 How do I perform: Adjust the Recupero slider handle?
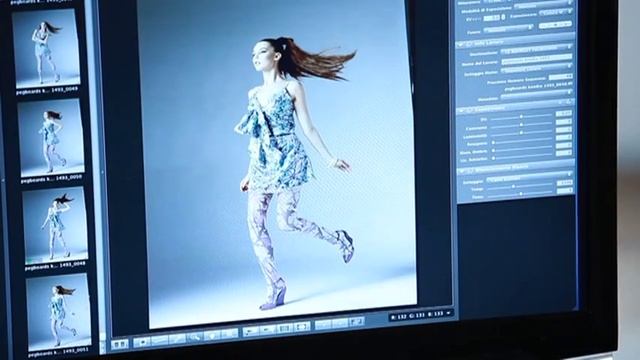pos(493,142)
